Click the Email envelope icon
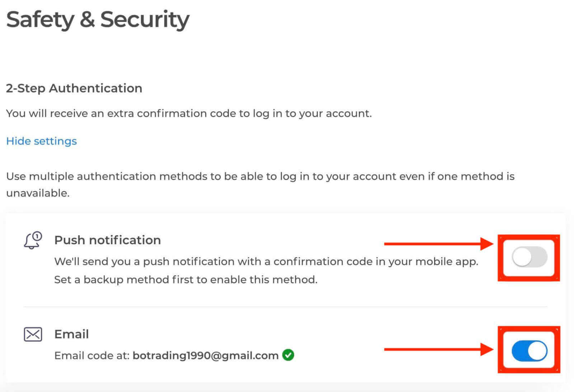 click(33, 334)
